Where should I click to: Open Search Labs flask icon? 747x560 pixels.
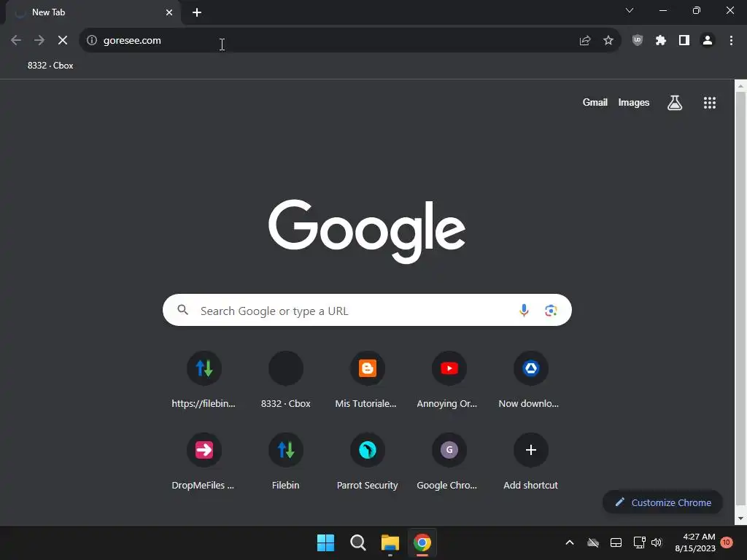pos(675,102)
